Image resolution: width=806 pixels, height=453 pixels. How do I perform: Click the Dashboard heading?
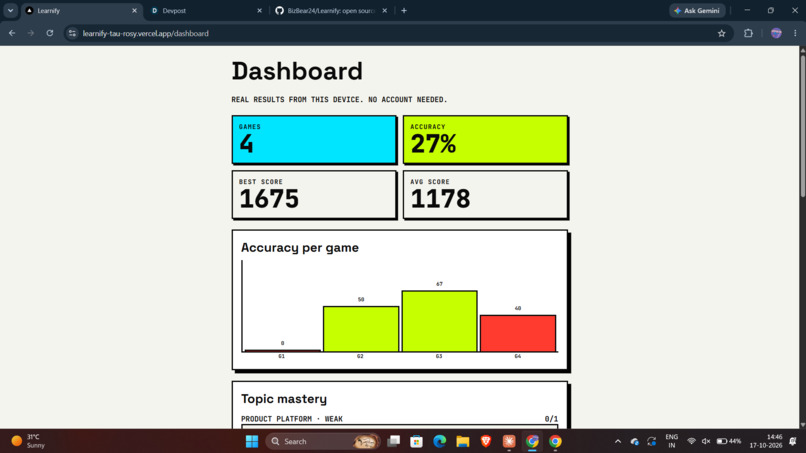(x=297, y=71)
